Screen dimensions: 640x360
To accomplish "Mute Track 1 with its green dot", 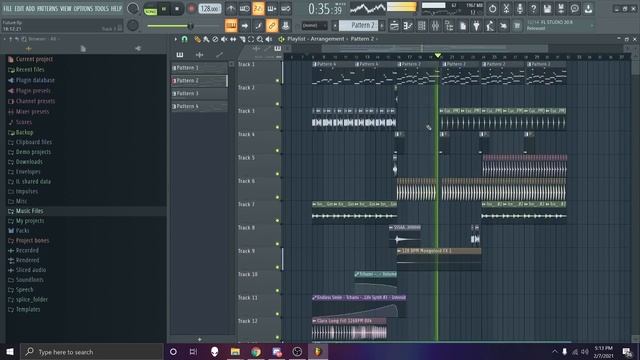I will (278, 81).
